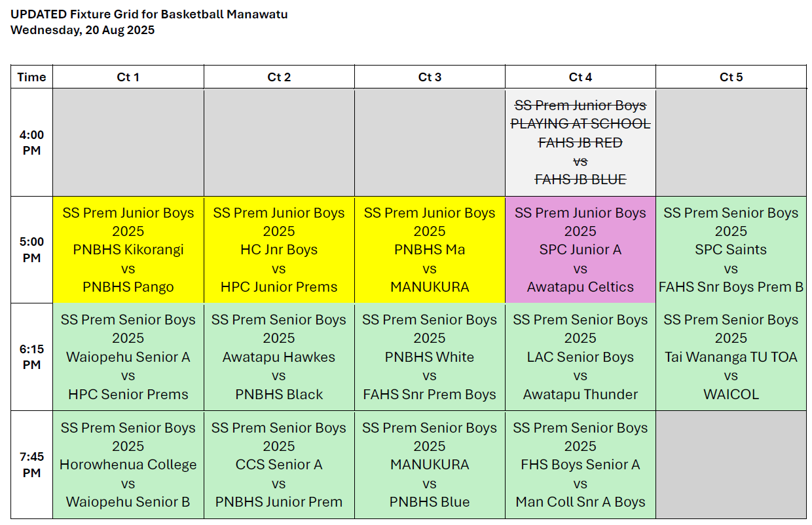
Task: Click the Tai Wananga TU TOA vs WAICOL cell
Action: [x=731, y=357]
